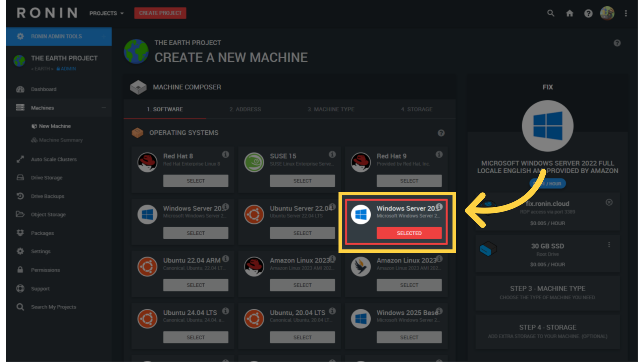The height and width of the screenshot is (362, 644).
Task: Select Windows 2025 Base
Action: [409, 337]
